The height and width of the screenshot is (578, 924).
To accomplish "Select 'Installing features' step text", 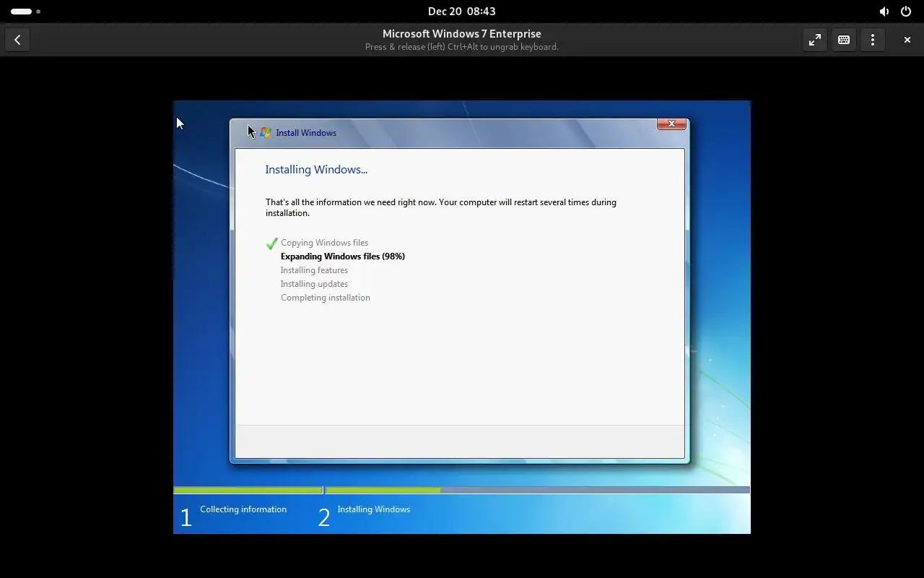I will tap(314, 270).
